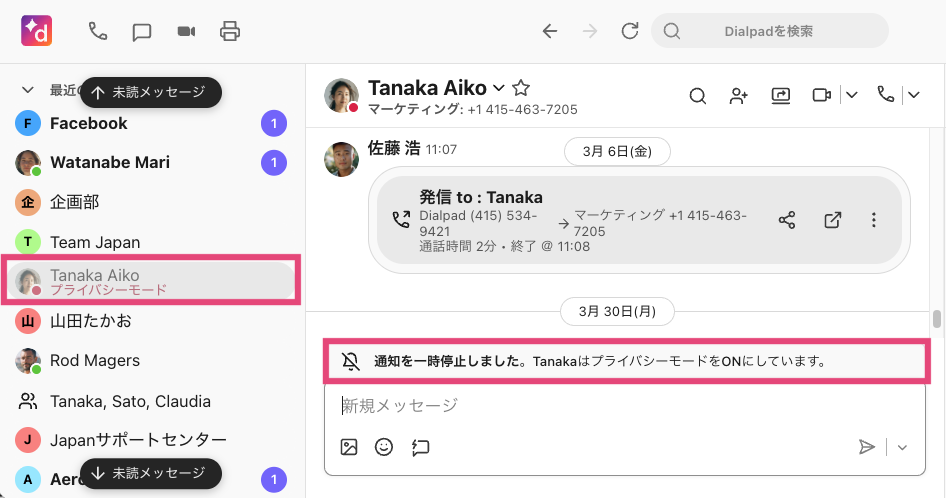Click the phone call icon in top bar
The image size is (946, 498).
[x=98, y=31]
